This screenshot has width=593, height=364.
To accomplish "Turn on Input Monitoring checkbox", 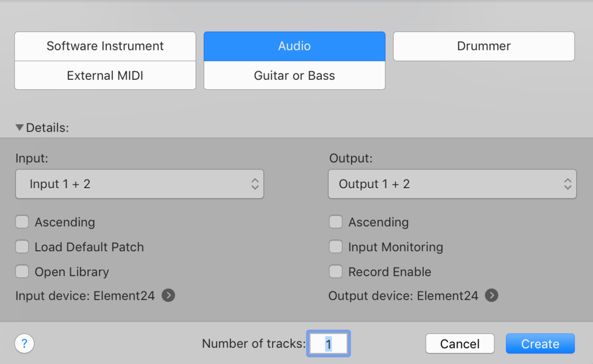I will coord(335,247).
